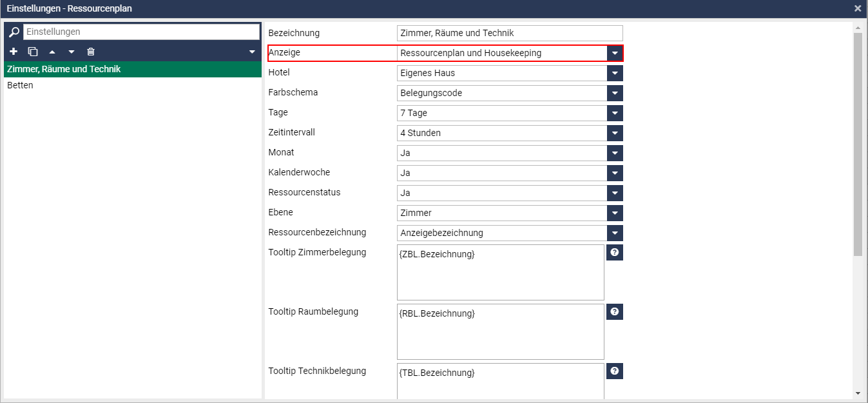Click the vertical scrollbar down arrow
Screen dimensions: 868x403
[x=857, y=393]
